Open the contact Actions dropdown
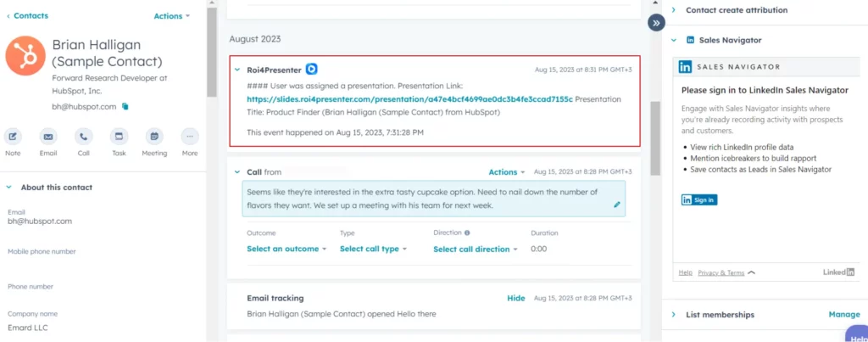Screen dimensions: 868x342 click(x=171, y=16)
